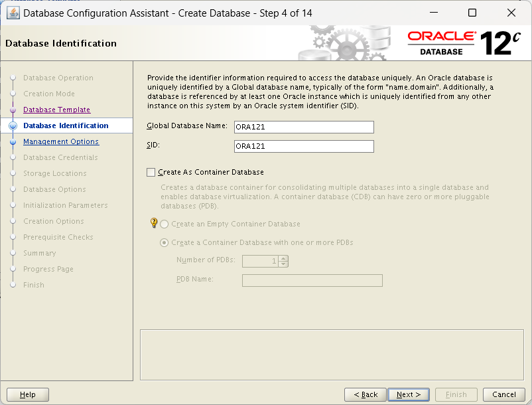The width and height of the screenshot is (532, 405).
Task: Select Container Database with one or more PDBs
Action: 165,243
